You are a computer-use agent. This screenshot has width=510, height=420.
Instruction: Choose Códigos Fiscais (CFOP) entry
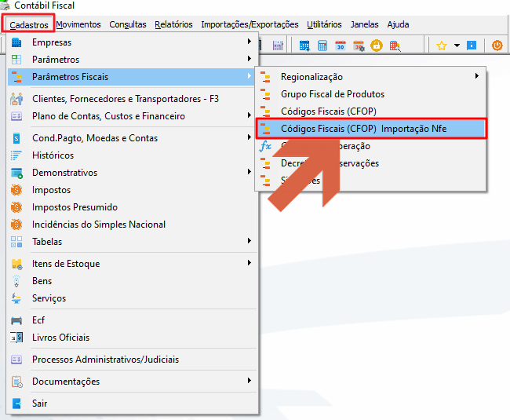tap(329, 111)
